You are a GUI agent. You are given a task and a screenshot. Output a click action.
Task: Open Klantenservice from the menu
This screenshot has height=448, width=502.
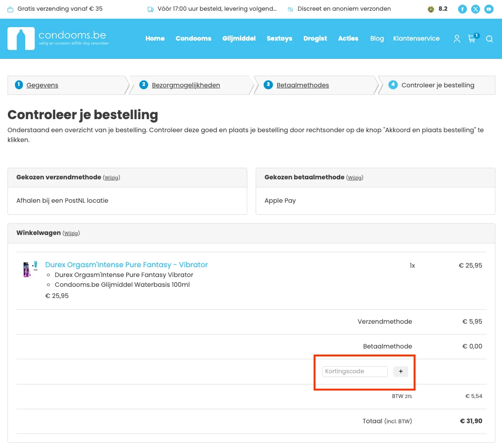(416, 39)
